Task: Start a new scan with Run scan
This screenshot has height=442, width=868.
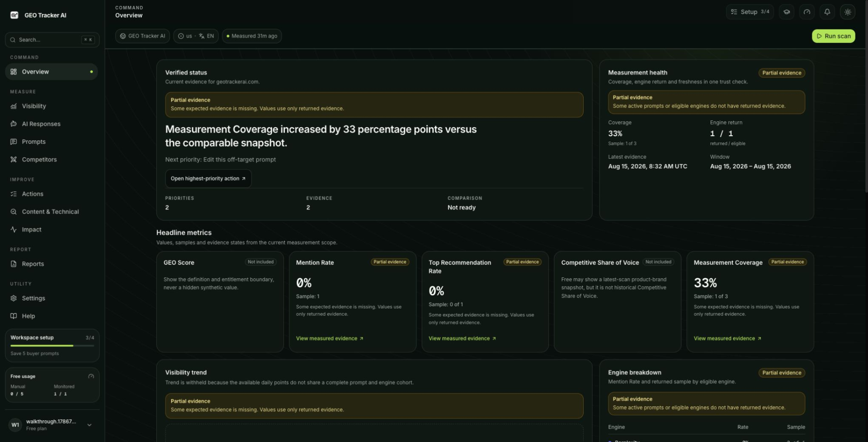Action: [x=833, y=36]
